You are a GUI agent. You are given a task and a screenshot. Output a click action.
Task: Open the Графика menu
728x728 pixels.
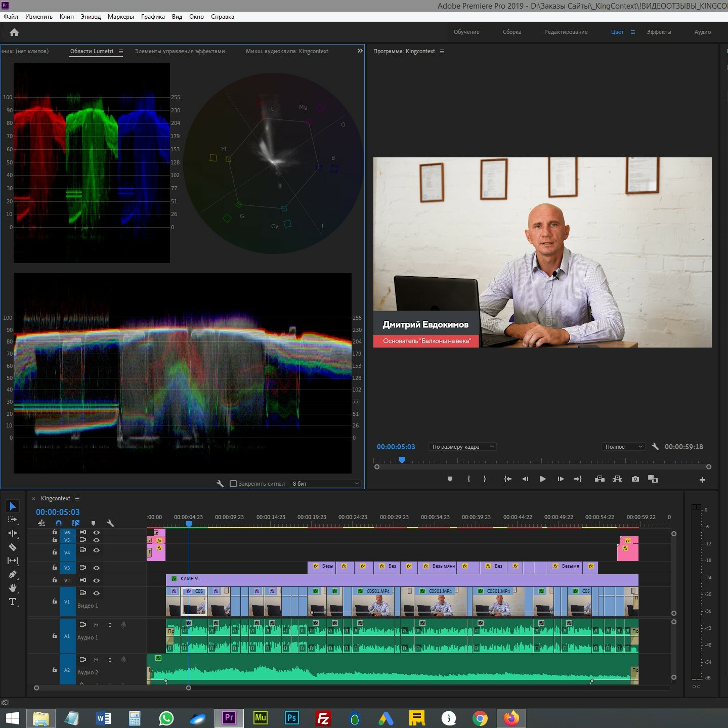(153, 17)
